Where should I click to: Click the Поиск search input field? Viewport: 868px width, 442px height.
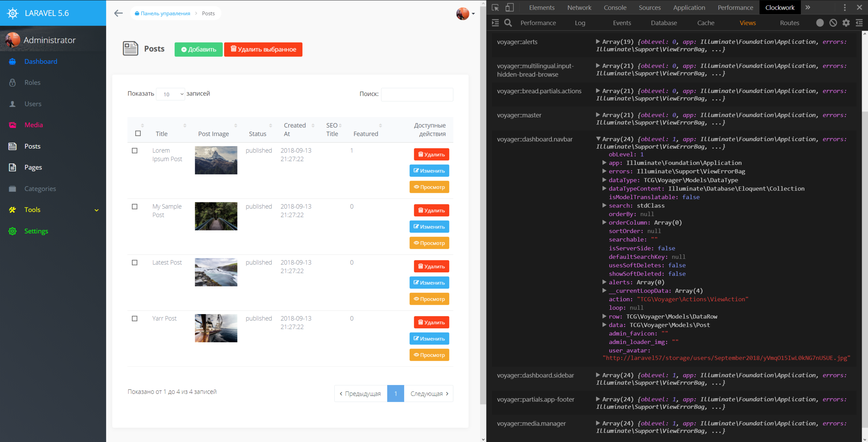tap(417, 94)
